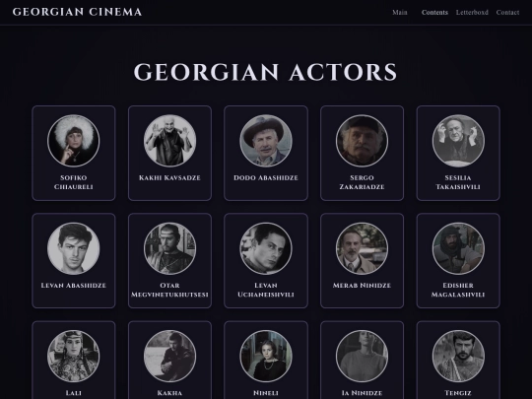Open Kakhi Kavsadze's portrait photo

coord(169,141)
